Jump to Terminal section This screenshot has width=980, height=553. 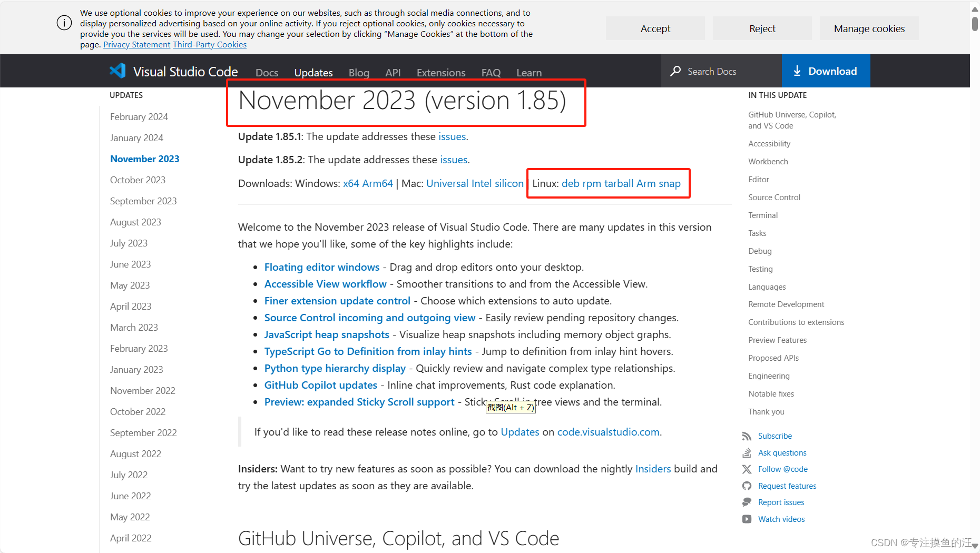pyautogui.click(x=763, y=215)
